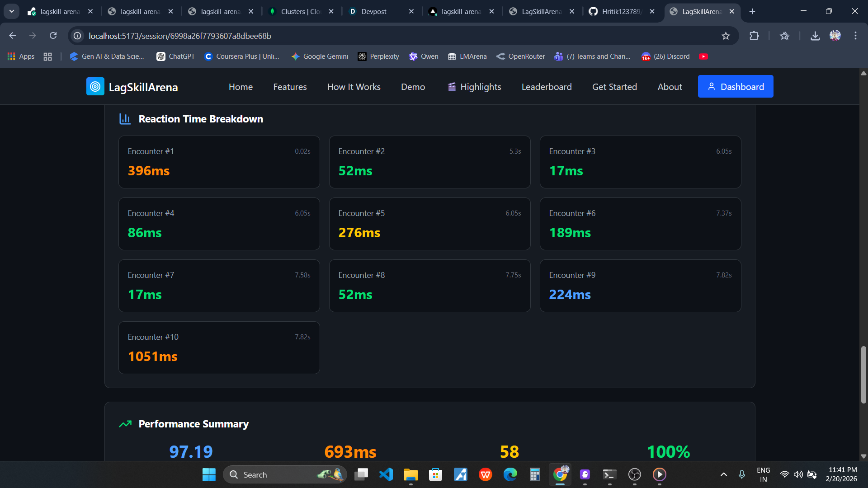Image resolution: width=868 pixels, height=488 pixels.
Task: Click the How It Works link
Action: pos(354,87)
